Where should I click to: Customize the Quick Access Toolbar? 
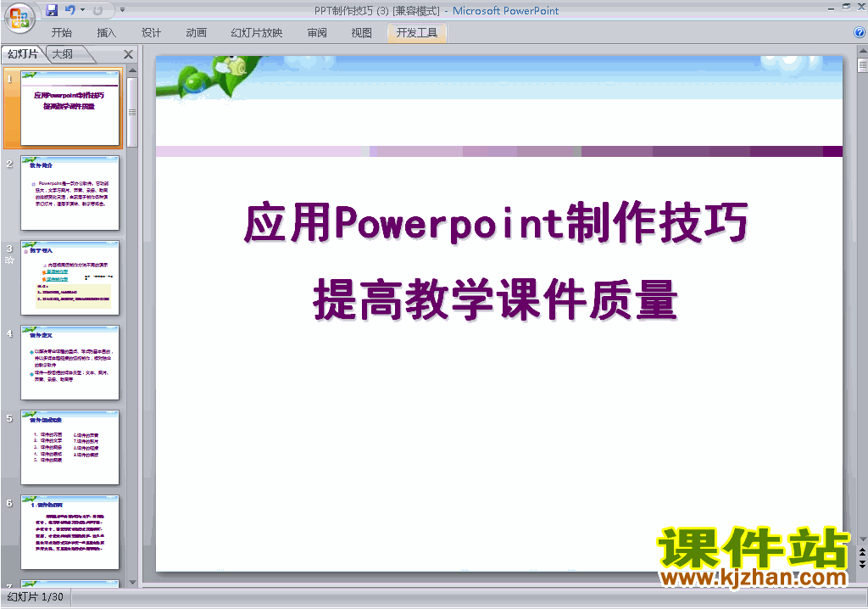(122, 10)
